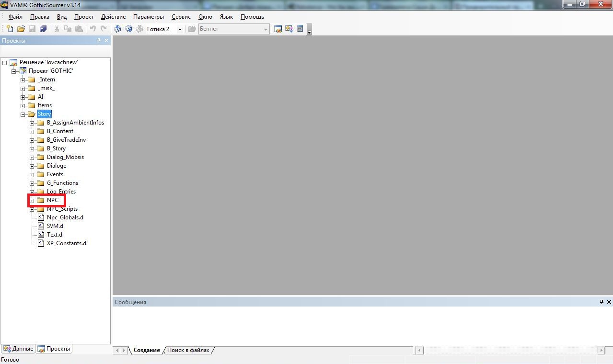Screen dimensions: 613x364
Task: Collapse the Story folder
Action: click(23, 114)
